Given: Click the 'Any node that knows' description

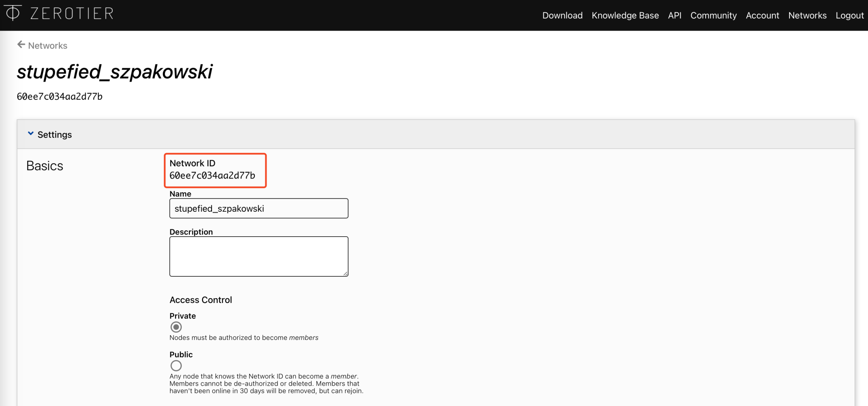Looking at the screenshot, I should pyautogui.click(x=267, y=384).
